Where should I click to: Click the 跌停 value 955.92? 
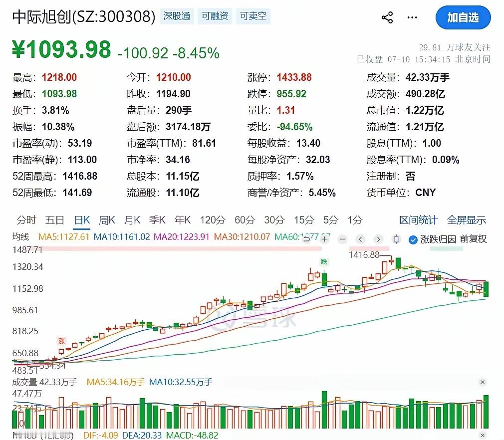pyautogui.click(x=291, y=94)
